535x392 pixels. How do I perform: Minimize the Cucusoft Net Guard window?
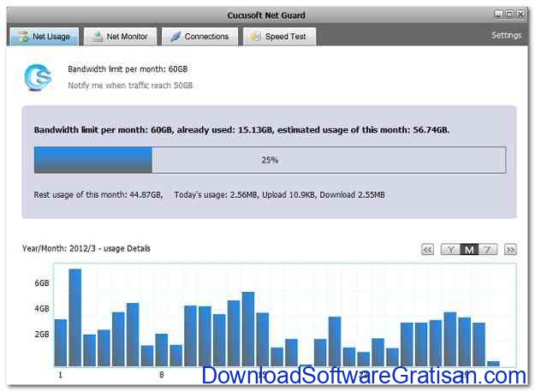tap(498, 14)
